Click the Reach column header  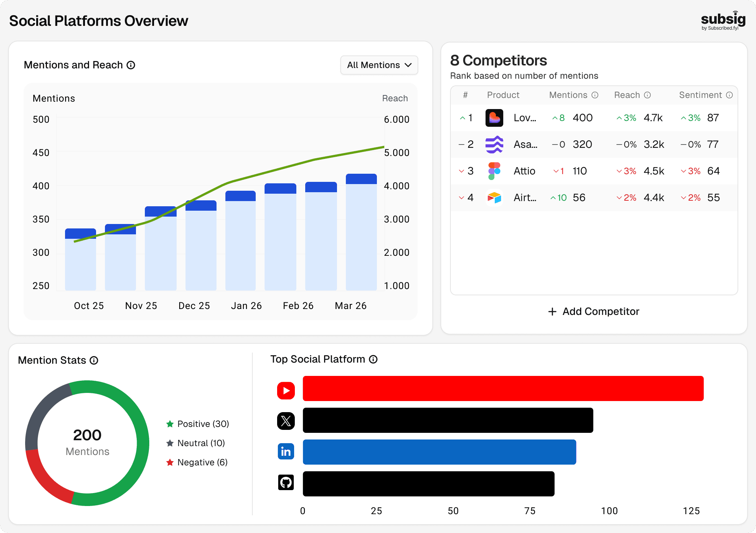click(627, 95)
